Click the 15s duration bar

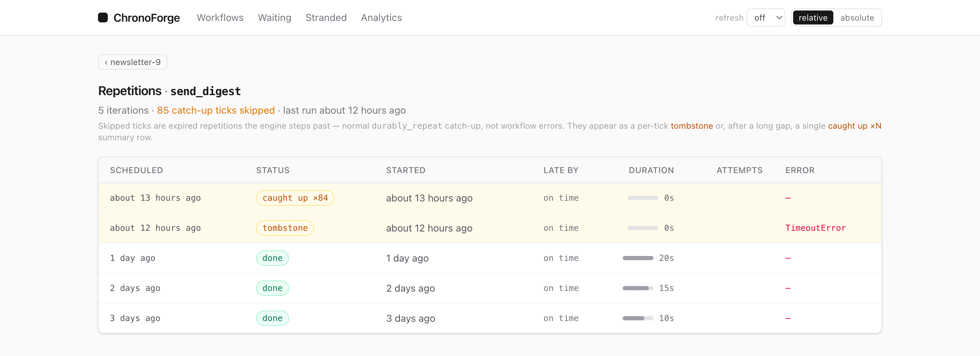coord(638,288)
